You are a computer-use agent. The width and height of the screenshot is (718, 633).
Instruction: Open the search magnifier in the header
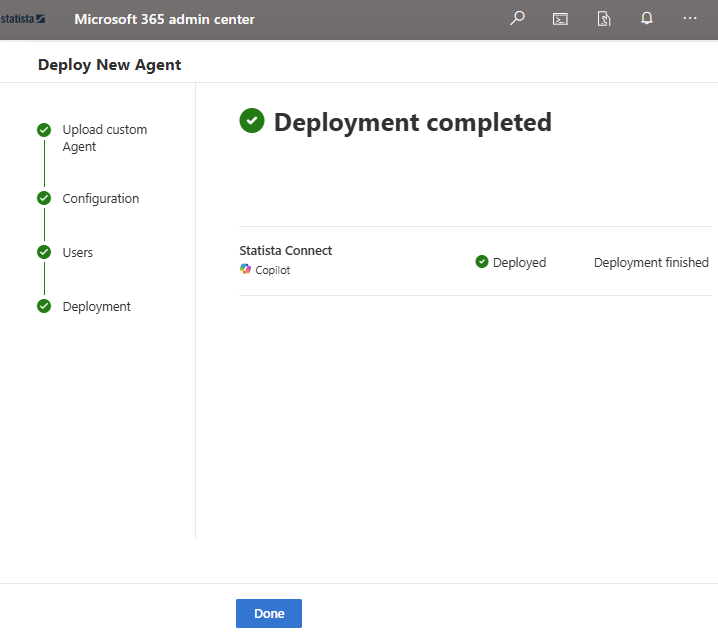tap(517, 18)
